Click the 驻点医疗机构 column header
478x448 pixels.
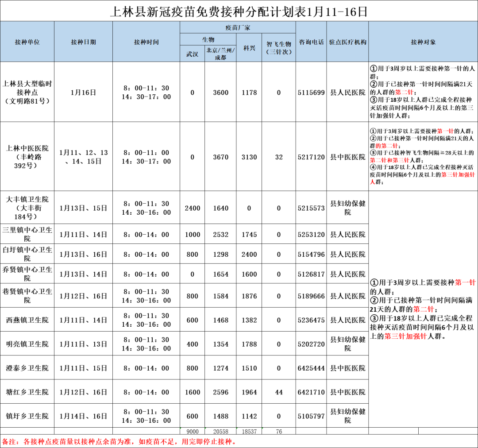tap(347, 42)
